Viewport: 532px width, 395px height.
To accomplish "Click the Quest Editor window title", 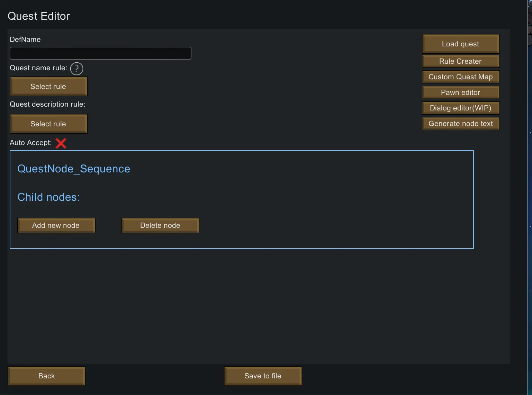I will tap(39, 16).
